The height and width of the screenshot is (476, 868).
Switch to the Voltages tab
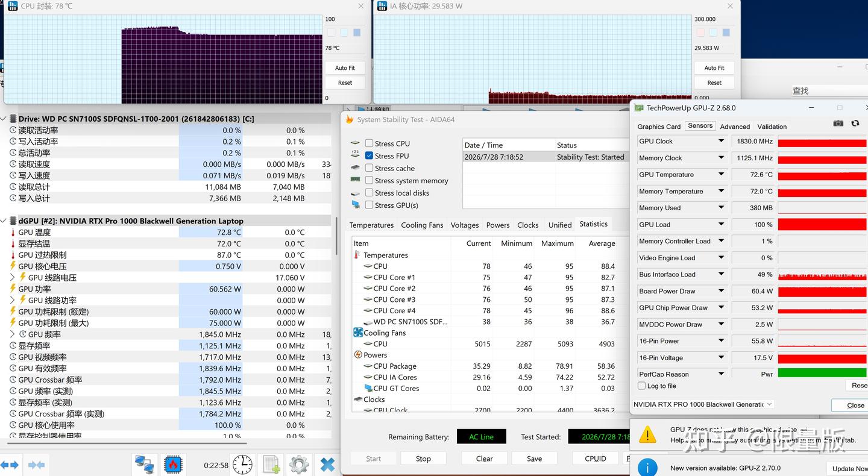click(465, 225)
